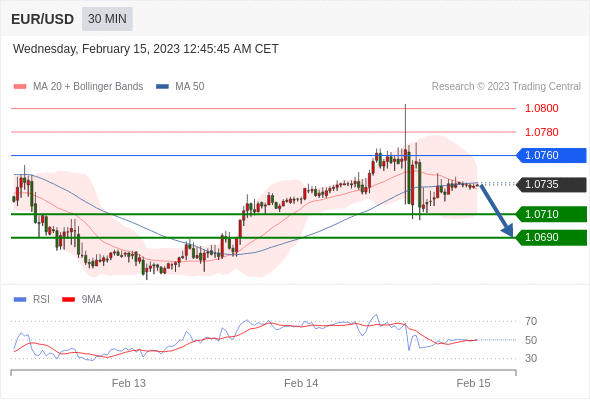Click the green 1.0690 support price tag
Screen dimensions: 590x400
(x=551, y=237)
